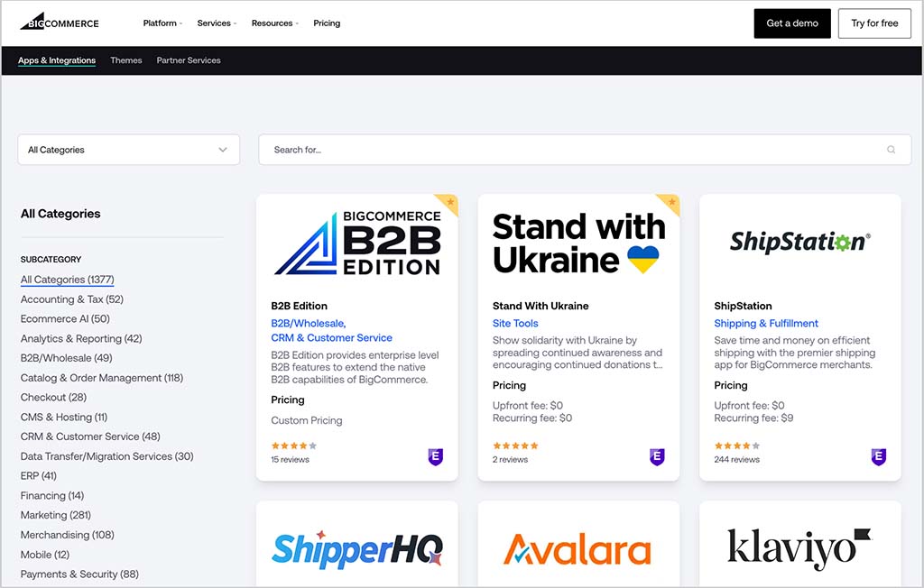The image size is (924, 588).
Task: Click the B2B Edition featured star badge
Action: click(x=449, y=203)
